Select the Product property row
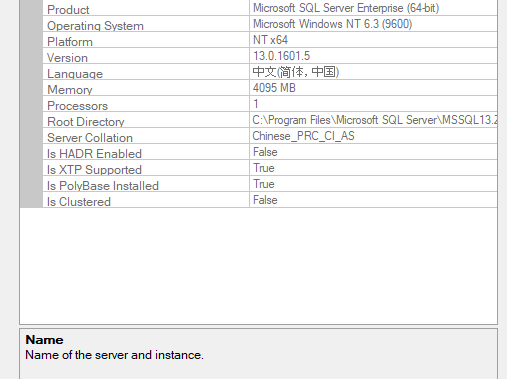This screenshot has height=379, width=507. click(270, 8)
